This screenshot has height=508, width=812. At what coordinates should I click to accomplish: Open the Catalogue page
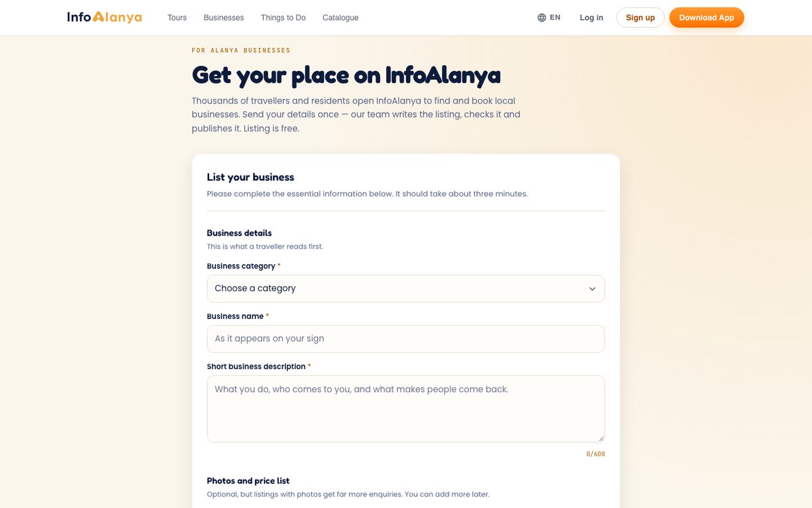click(340, 18)
